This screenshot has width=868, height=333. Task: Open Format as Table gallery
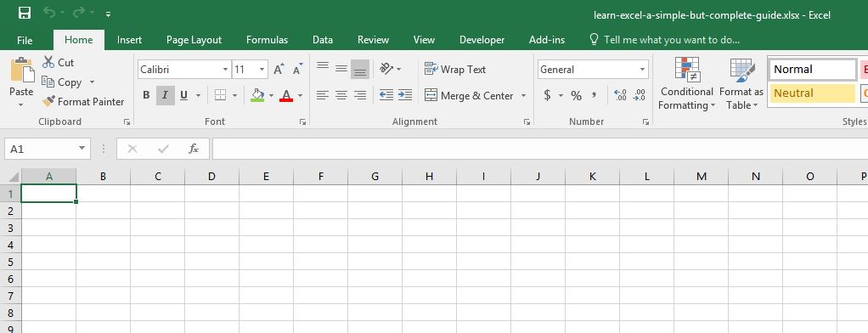(x=741, y=83)
